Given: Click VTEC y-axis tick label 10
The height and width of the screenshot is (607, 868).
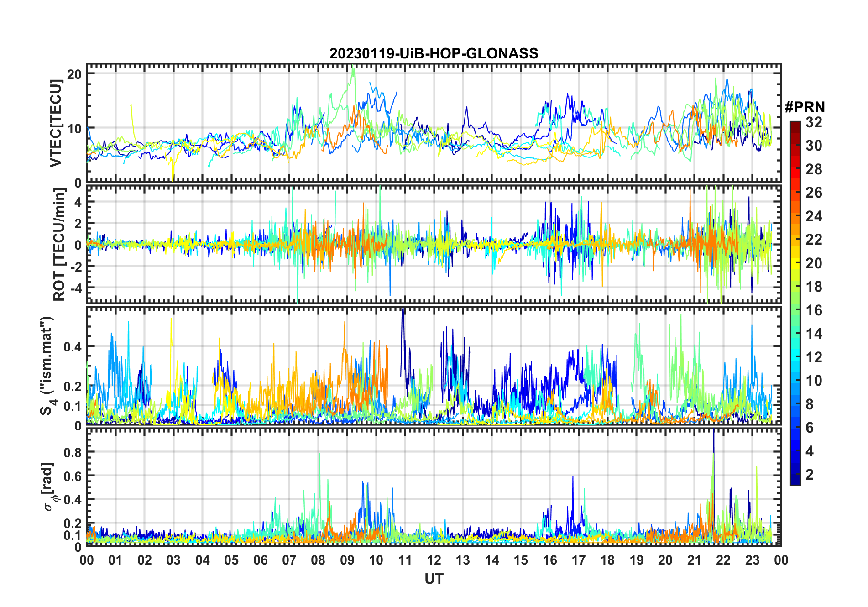Looking at the screenshot, I should pos(74,128).
